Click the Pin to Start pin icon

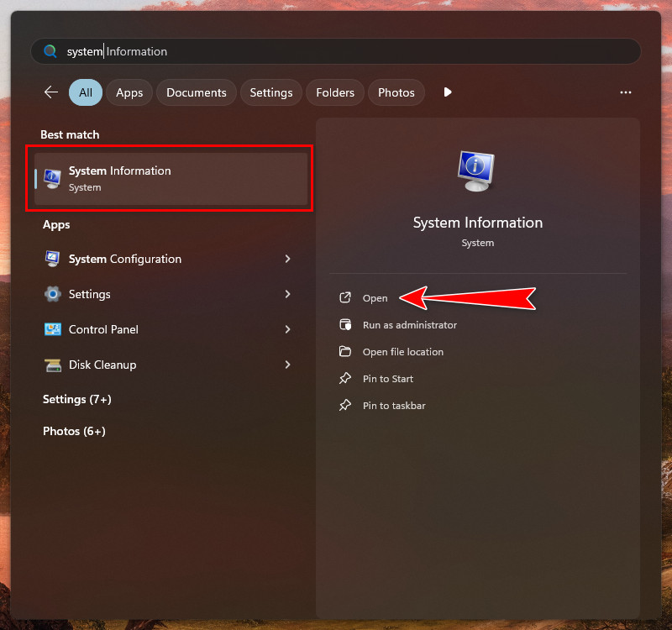pyautogui.click(x=345, y=378)
